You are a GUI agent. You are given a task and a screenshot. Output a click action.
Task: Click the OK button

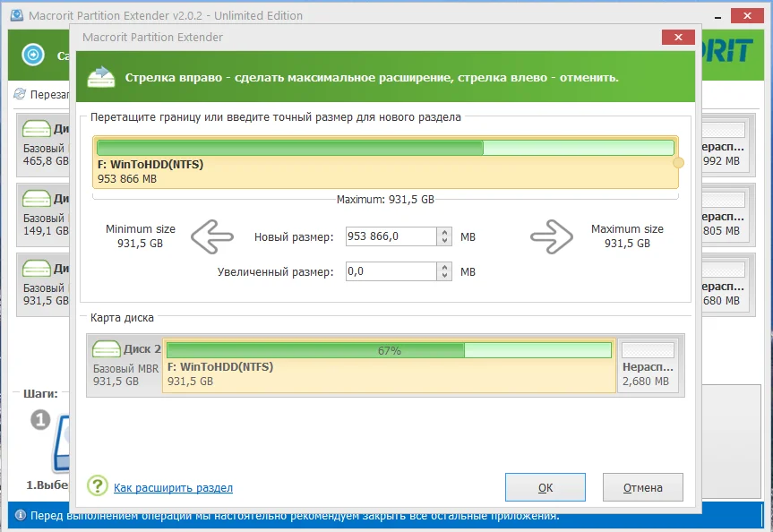[x=545, y=487]
